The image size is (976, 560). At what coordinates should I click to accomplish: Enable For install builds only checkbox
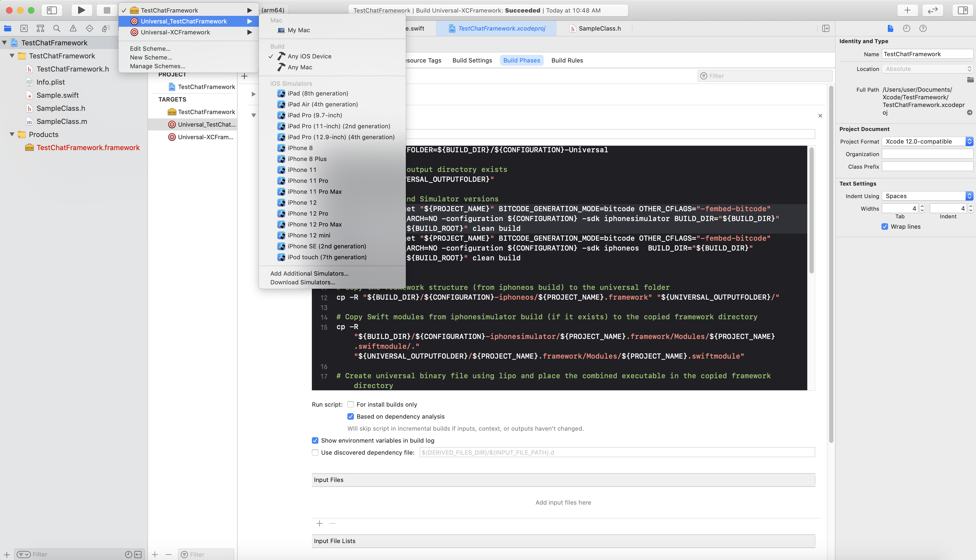pos(351,404)
